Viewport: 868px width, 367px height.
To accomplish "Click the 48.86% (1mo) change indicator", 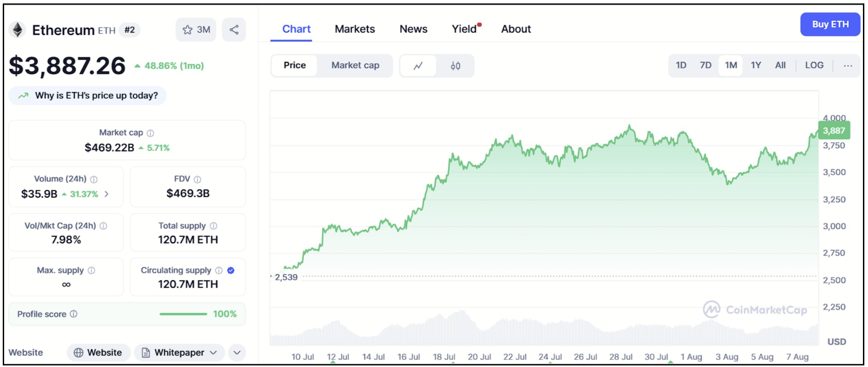I will coord(169,66).
